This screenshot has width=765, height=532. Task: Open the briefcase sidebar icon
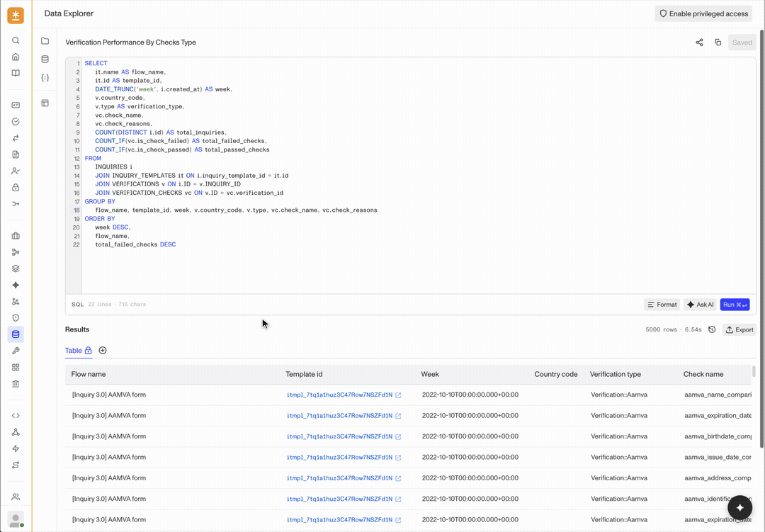pos(16,236)
